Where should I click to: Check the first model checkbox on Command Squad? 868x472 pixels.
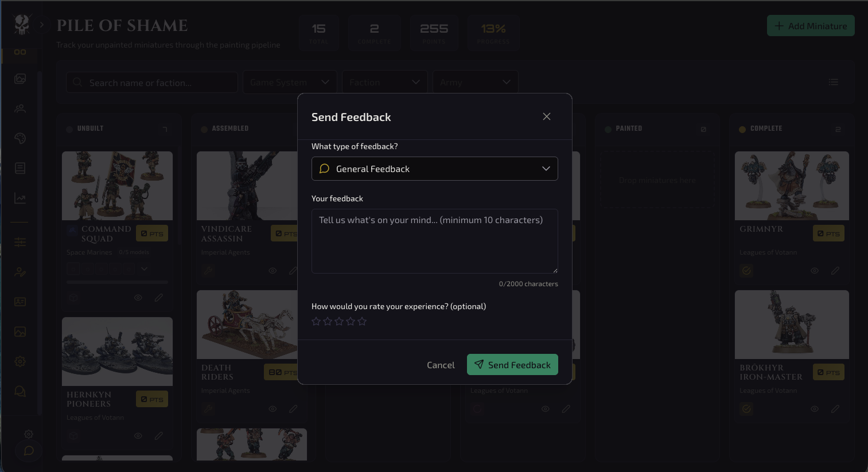click(x=73, y=268)
